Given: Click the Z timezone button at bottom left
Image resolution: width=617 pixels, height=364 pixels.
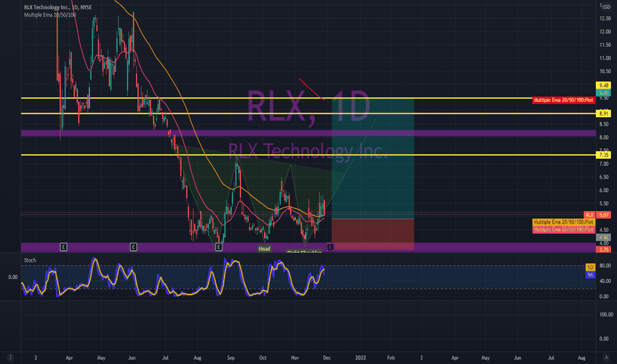Looking at the screenshot, I should click(10, 357).
